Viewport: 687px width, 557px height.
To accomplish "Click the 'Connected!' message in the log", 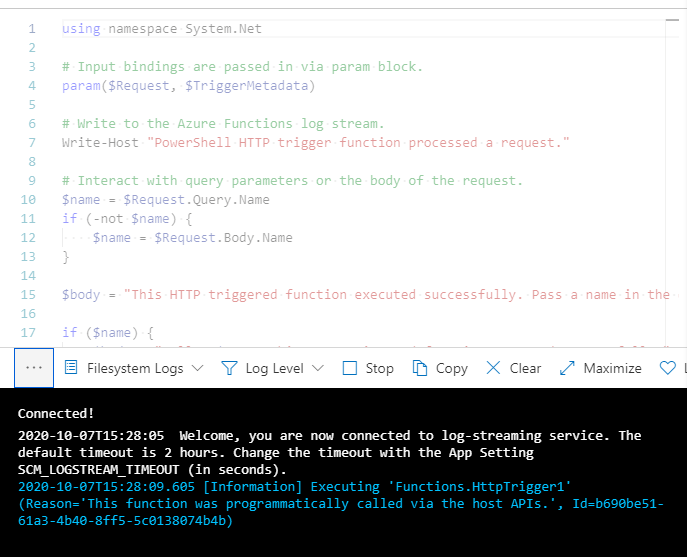I will (x=56, y=413).
